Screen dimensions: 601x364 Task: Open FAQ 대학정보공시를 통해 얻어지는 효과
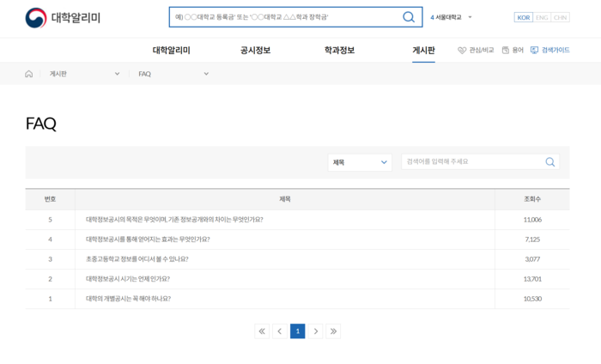pyautogui.click(x=148, y=240)
